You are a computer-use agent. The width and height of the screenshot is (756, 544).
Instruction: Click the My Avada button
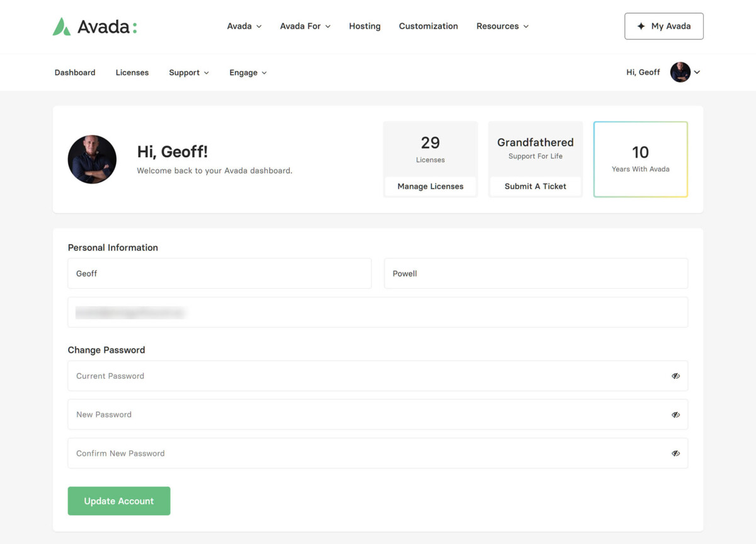(x=663, y=26)
